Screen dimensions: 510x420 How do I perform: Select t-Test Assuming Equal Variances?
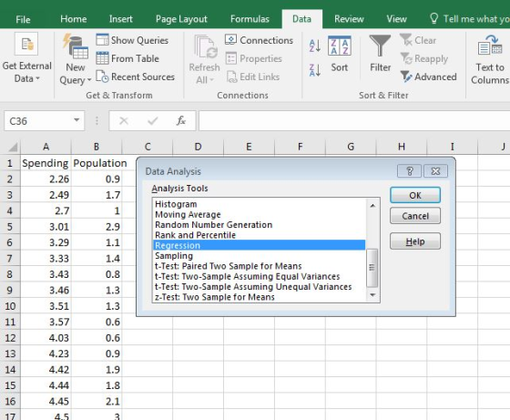[x=260, y=277]
